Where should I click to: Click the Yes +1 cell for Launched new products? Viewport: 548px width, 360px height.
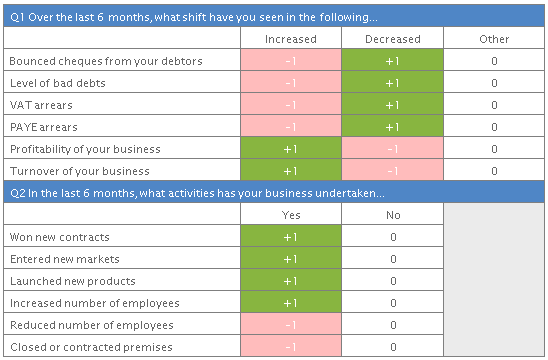tap(291, 281)
